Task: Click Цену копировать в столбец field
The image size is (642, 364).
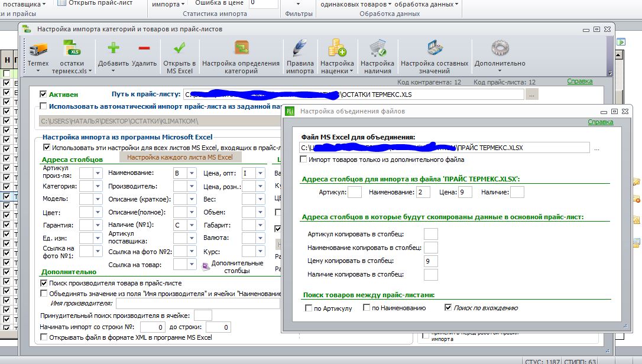Action: (x=431, y=261)
